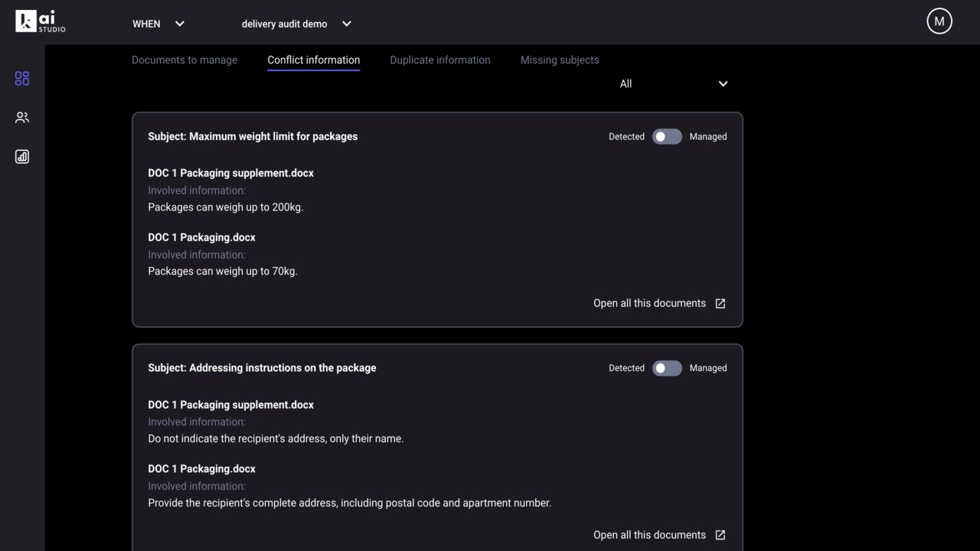Screen dimensions: 980x551
Task: Open the All filter dropdown
Action: [x=674, y=84]
